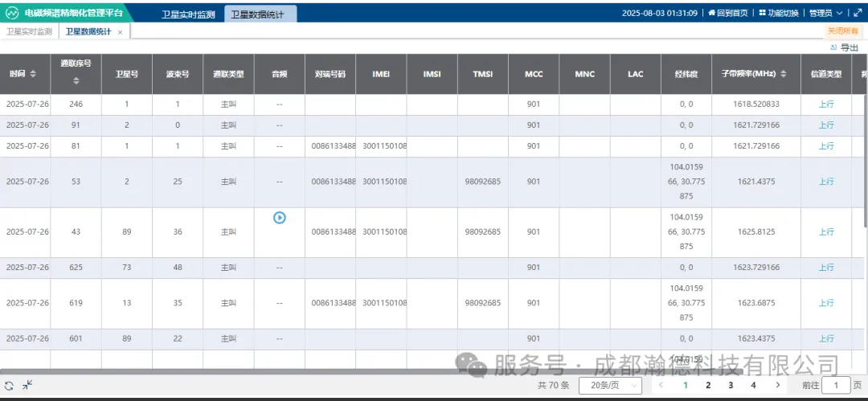
Task: Open the 管理员 user dropdown
Action: [825, 13]
